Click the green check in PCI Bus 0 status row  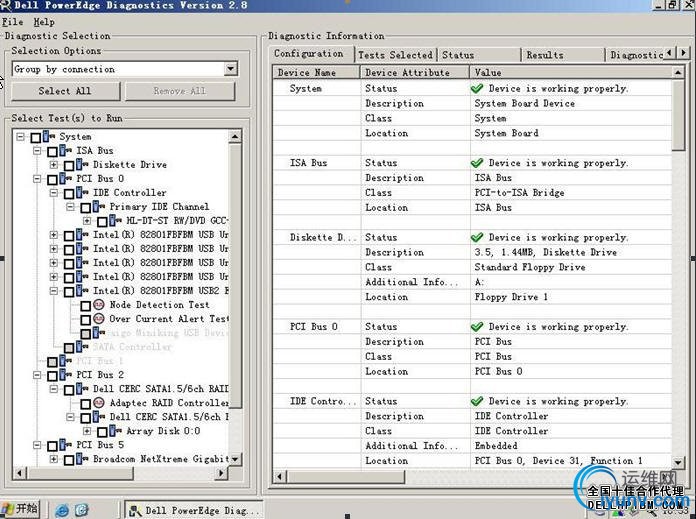coord(477,327)
